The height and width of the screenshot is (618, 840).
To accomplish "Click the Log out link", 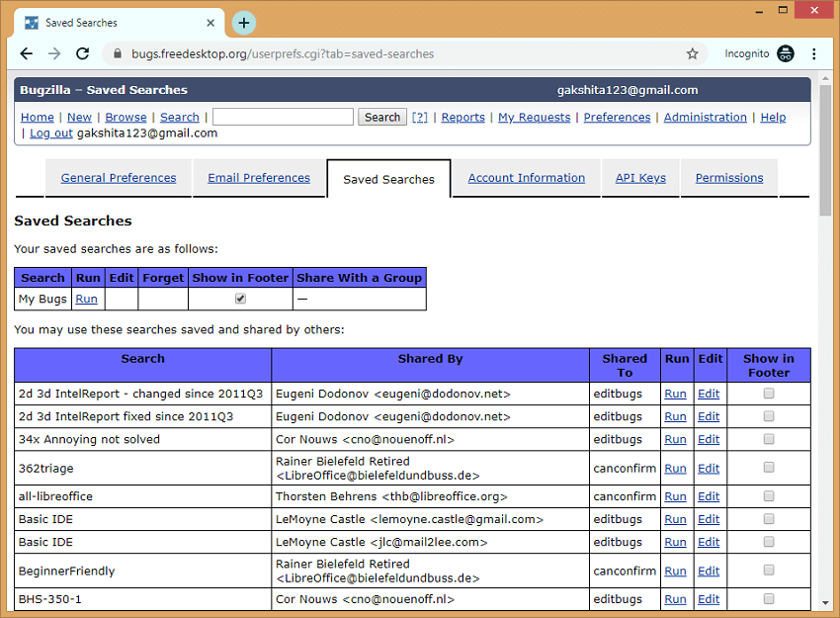I will tap(50, 133).
